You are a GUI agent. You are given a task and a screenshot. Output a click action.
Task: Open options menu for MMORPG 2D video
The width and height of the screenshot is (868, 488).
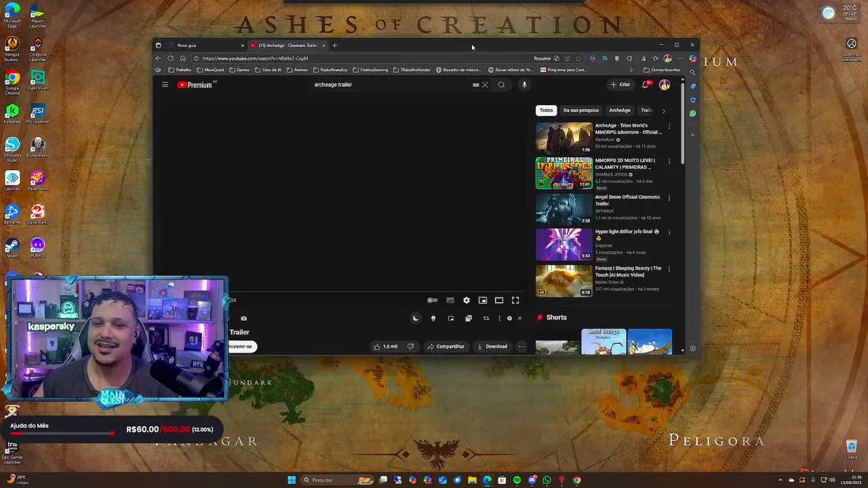point(669,161)
